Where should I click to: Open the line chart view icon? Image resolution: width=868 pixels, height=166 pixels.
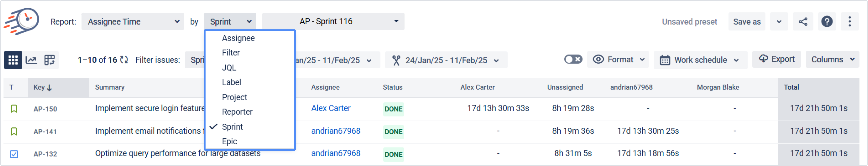pos(31,60)
